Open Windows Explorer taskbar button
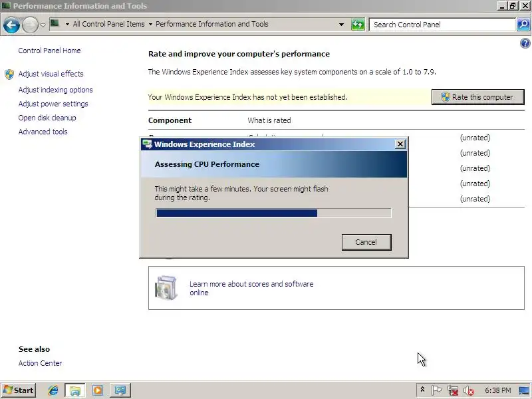This screenshot has width=532, height=399. tap(75, 390)
